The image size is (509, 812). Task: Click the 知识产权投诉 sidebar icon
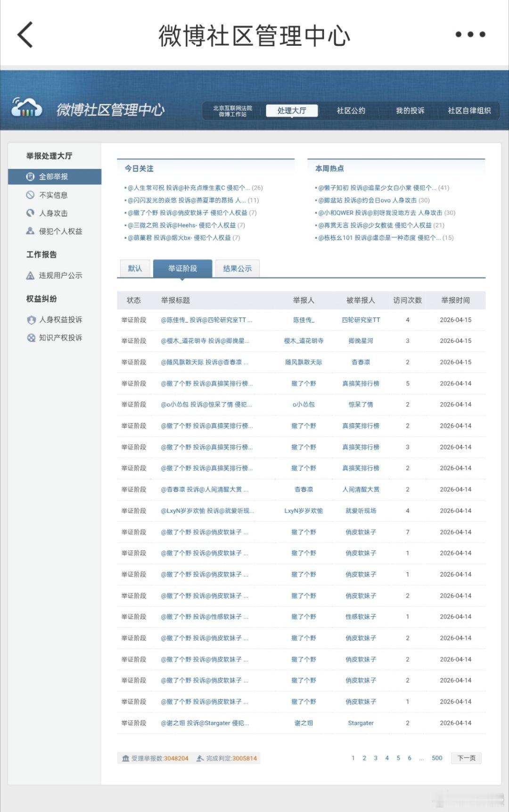coord(31,338)
